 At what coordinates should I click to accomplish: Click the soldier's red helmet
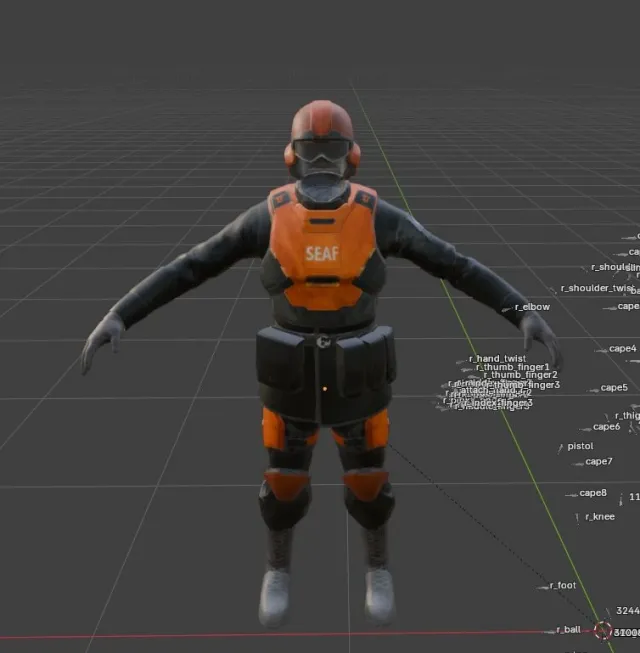322,120
